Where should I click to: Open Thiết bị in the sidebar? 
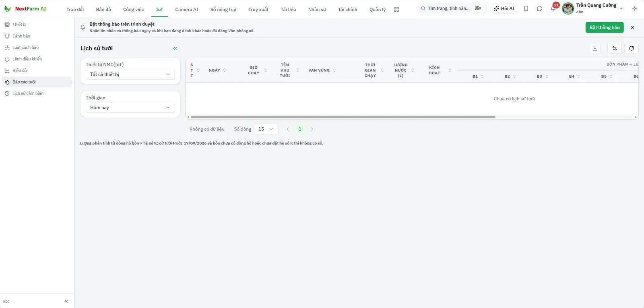(37, 25)
